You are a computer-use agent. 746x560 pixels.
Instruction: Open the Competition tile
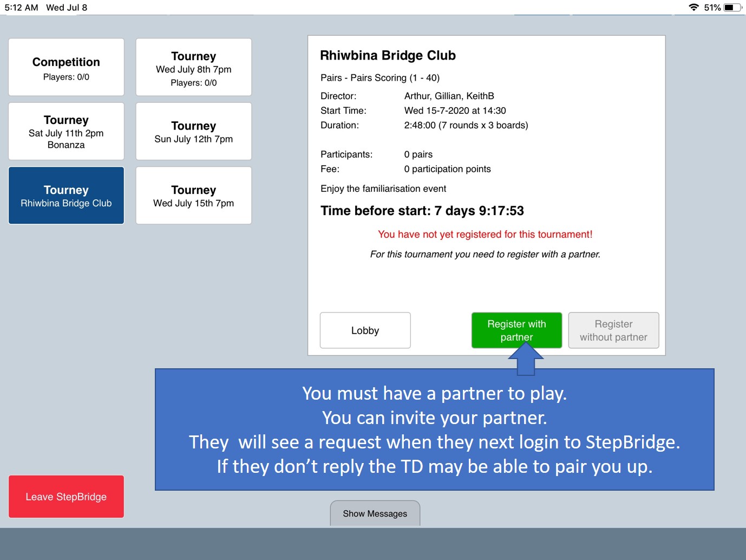click(66, 67)
